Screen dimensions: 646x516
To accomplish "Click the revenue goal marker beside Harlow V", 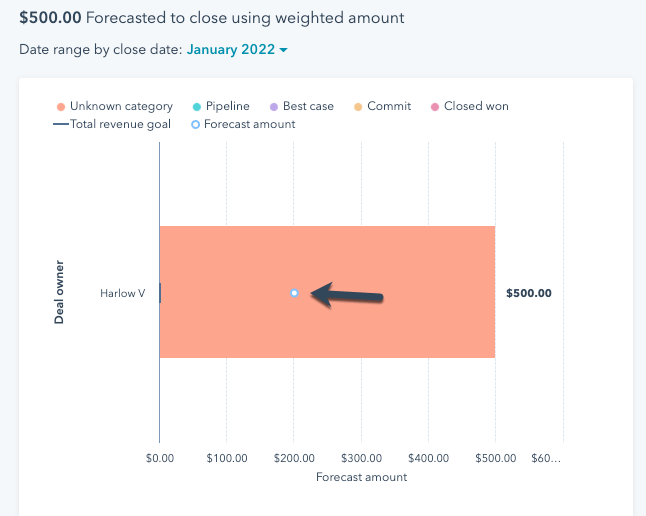I will click(160, 293).
